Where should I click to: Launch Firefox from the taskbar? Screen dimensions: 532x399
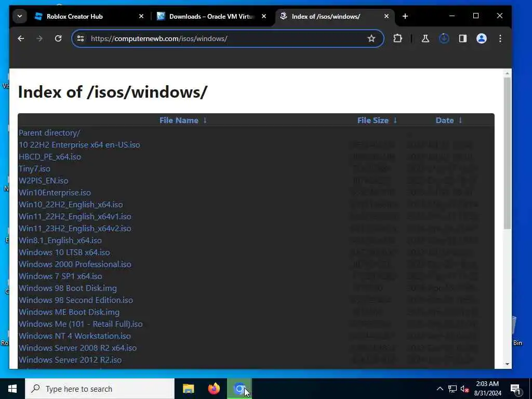click(x=214, y=389)
